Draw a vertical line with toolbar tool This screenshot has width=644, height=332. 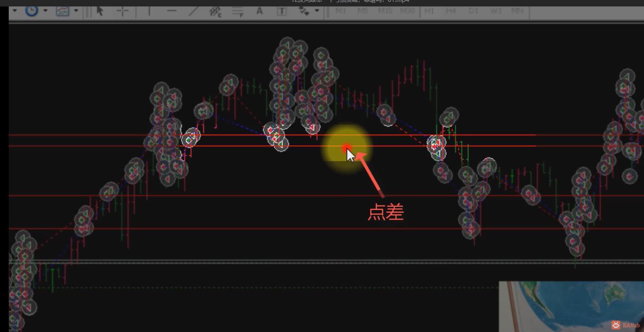tap(149, 11)
